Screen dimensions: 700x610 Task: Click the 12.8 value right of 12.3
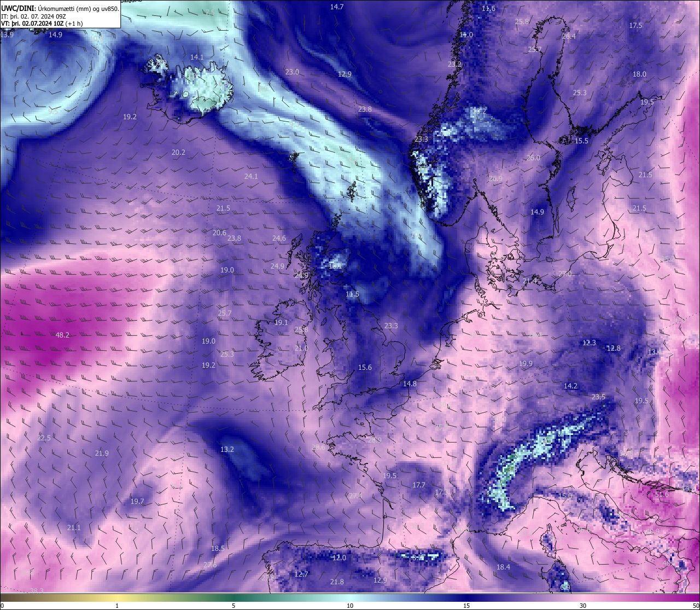[x=614, y=348]
